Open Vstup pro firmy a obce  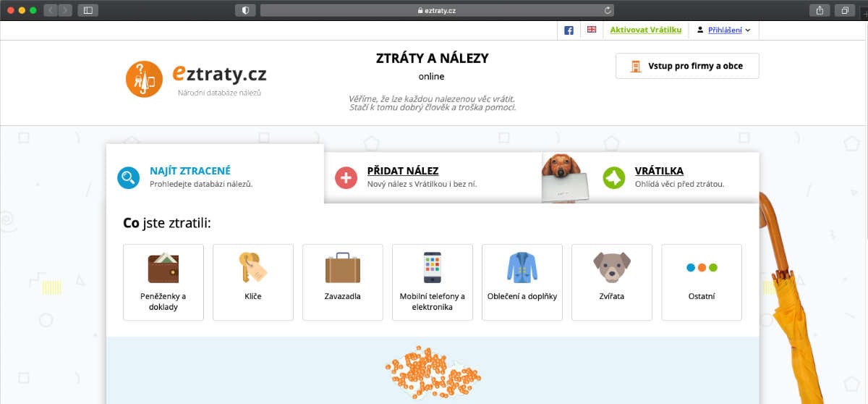(x=687, y=66)
